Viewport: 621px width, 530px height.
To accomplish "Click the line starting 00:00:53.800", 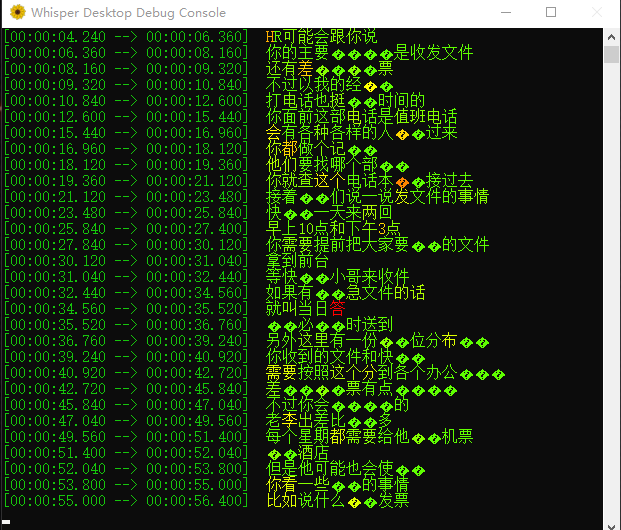I will coord(206,484).
